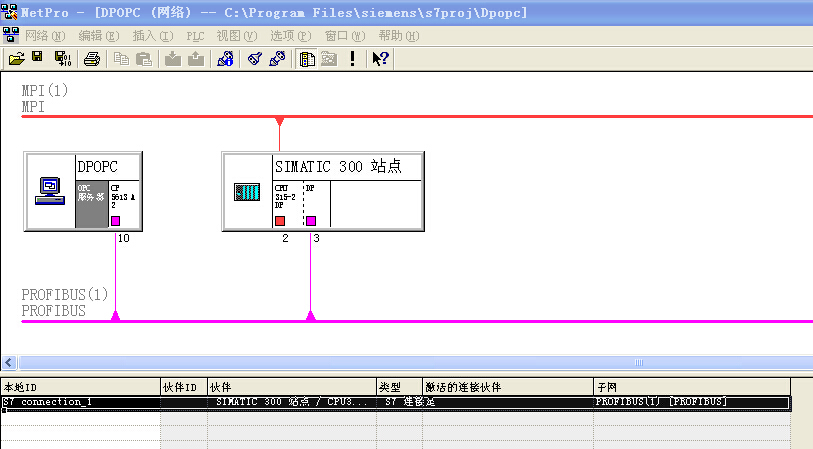Click the NetPro title bar icon
The image size is (813, 449).
[9, 11]
